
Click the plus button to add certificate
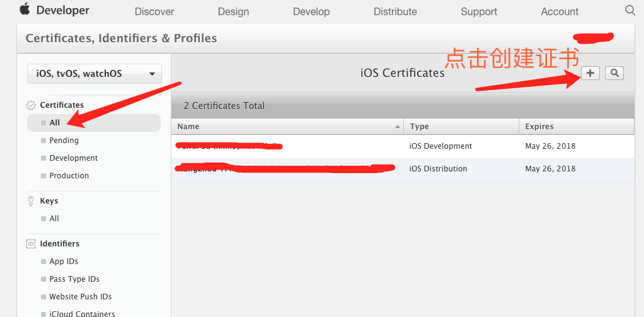[590, 73]
